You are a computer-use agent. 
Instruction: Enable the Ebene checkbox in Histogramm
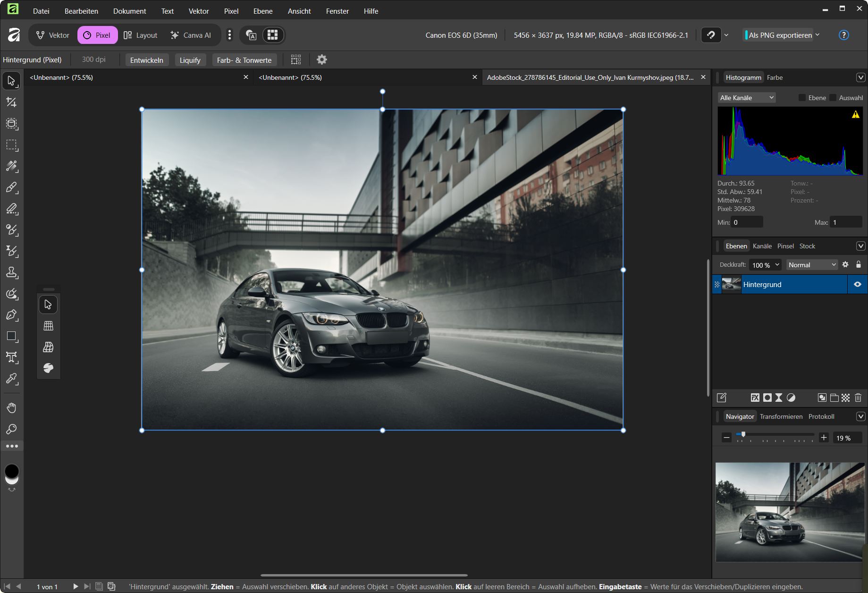pos(802,98)
